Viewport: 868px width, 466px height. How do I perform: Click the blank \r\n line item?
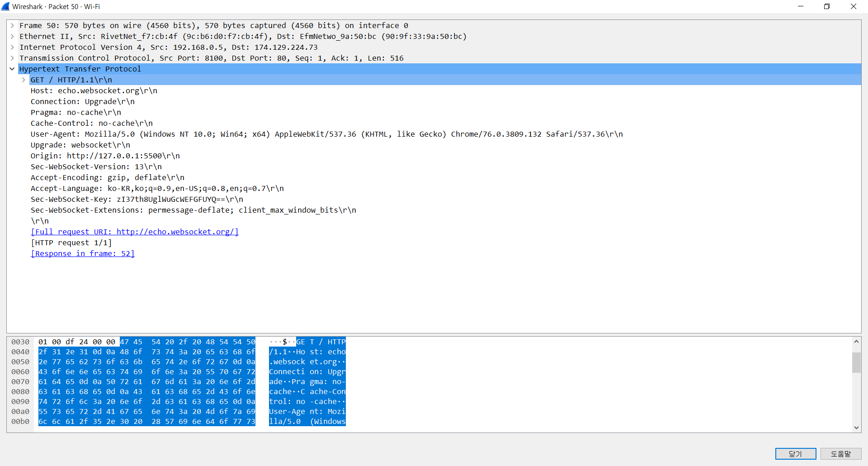40,221
